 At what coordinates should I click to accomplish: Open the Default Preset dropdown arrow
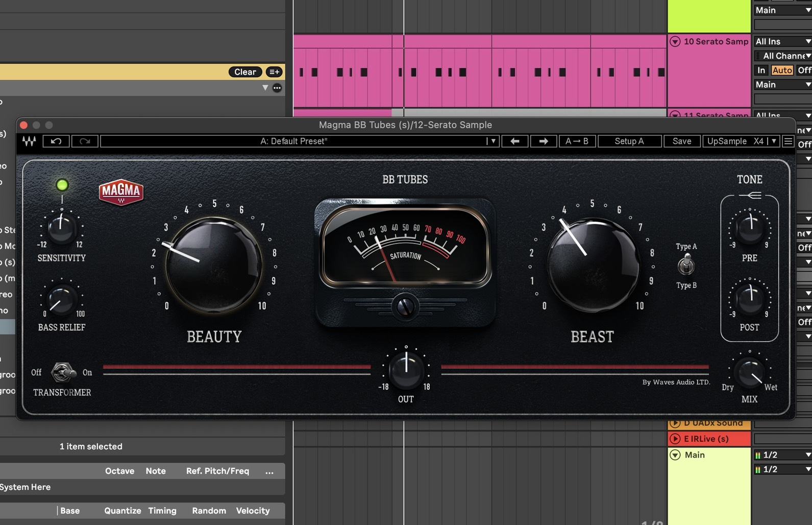(493, 141)
